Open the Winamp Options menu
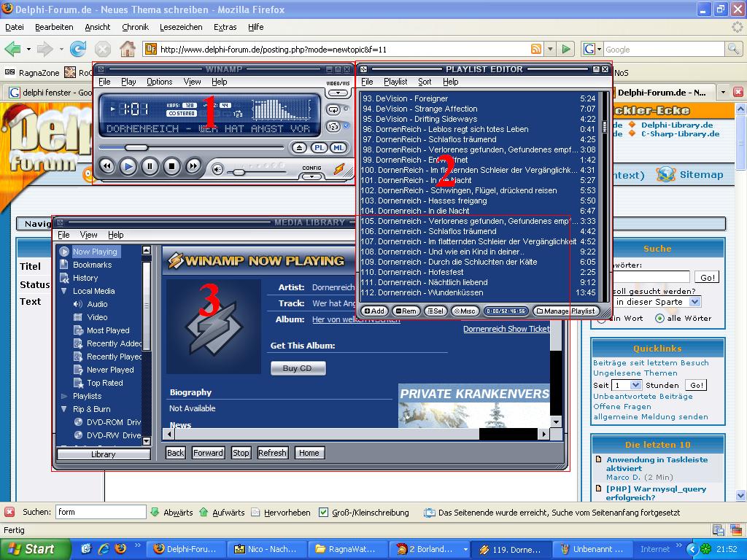This screenshot has height=560, width=747. [x=159, y=82]
